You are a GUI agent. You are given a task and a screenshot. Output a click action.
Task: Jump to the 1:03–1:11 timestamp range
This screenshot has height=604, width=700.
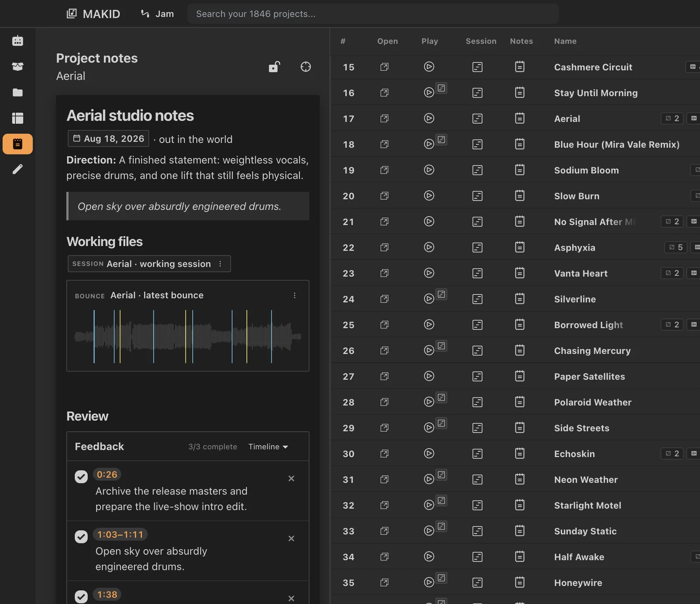[x=120, y=534]
